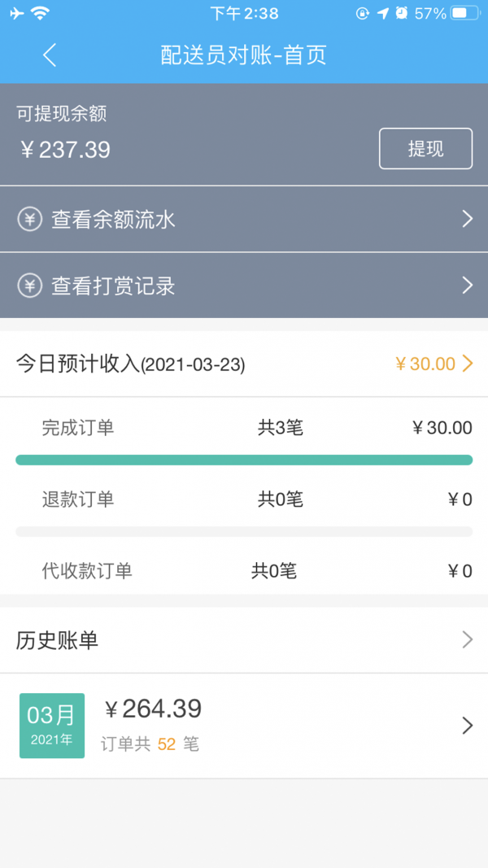Screen dimensions: 488x868
Task: Expand the 历史账单 section chevron
Action: tap(466, 639)
